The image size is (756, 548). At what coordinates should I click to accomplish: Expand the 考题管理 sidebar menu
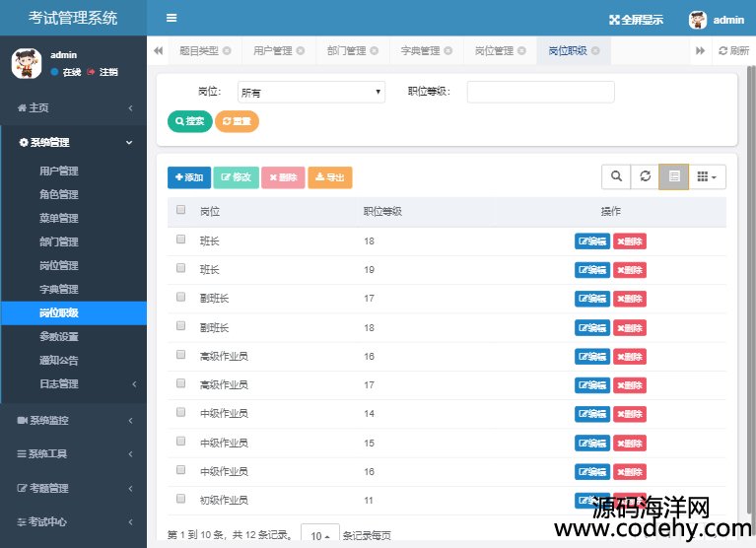pyautogui.click(x=73, y=488)
